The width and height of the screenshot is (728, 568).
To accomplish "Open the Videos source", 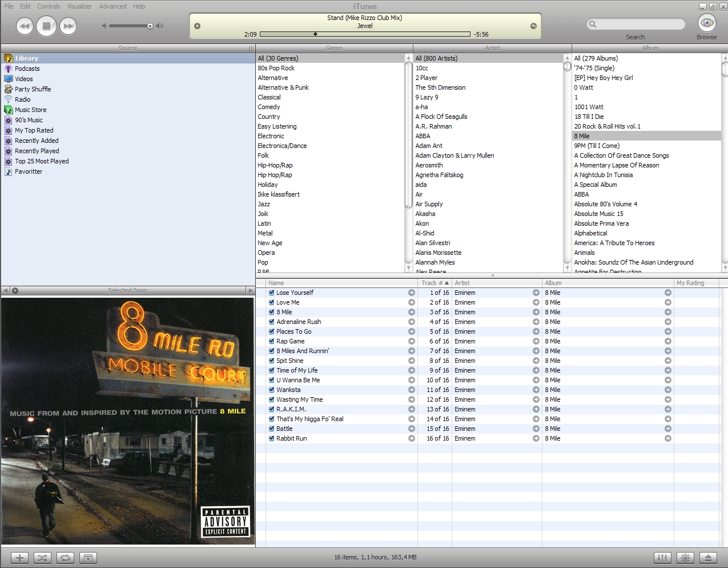I will click(23, 79).
